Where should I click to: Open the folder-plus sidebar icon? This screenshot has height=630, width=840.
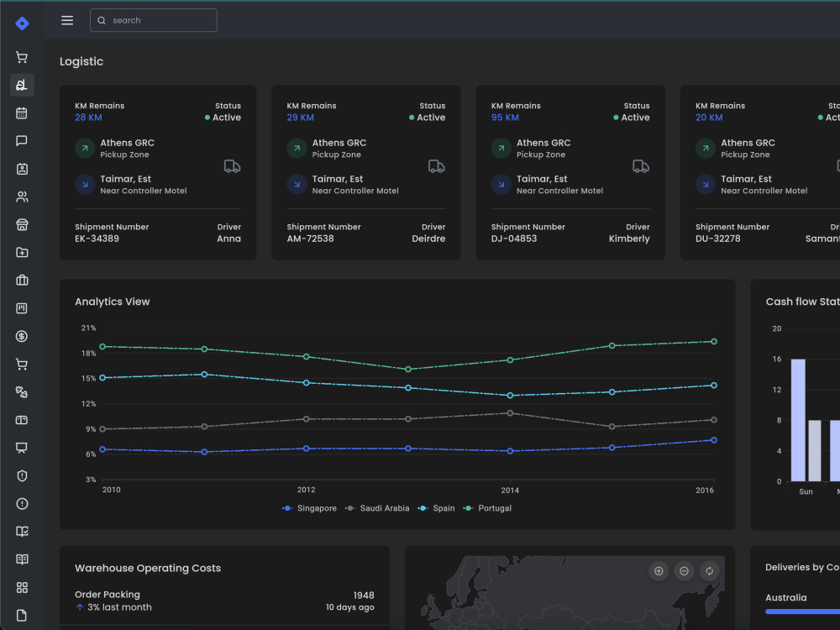click(22, 252)
